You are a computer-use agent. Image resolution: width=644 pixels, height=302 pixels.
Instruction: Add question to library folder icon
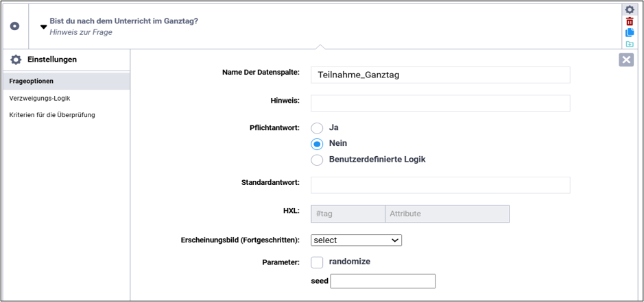(x=630, y=44)
